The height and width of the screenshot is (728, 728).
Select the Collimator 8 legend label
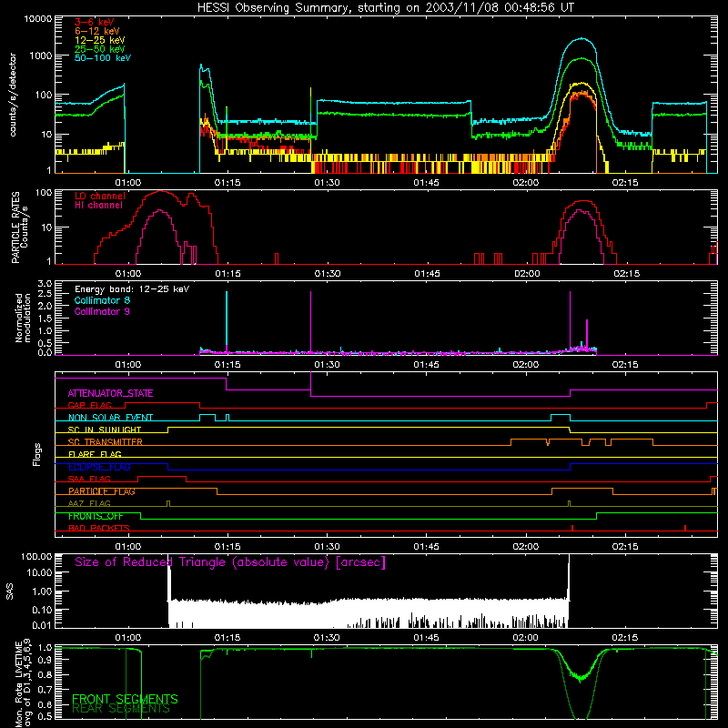tap(102, 300)
